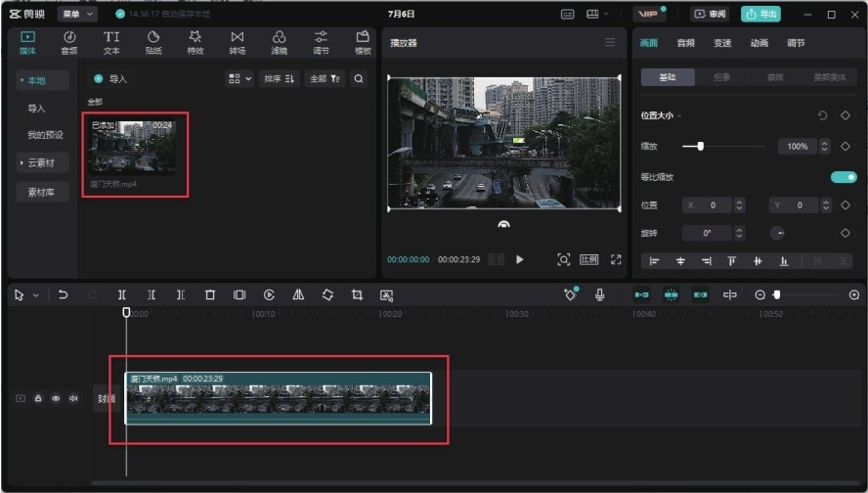Viewport: 868px width, 493px height.
Task: Click the split clip icon in timeline toolbar
Action: coord(122,294)
